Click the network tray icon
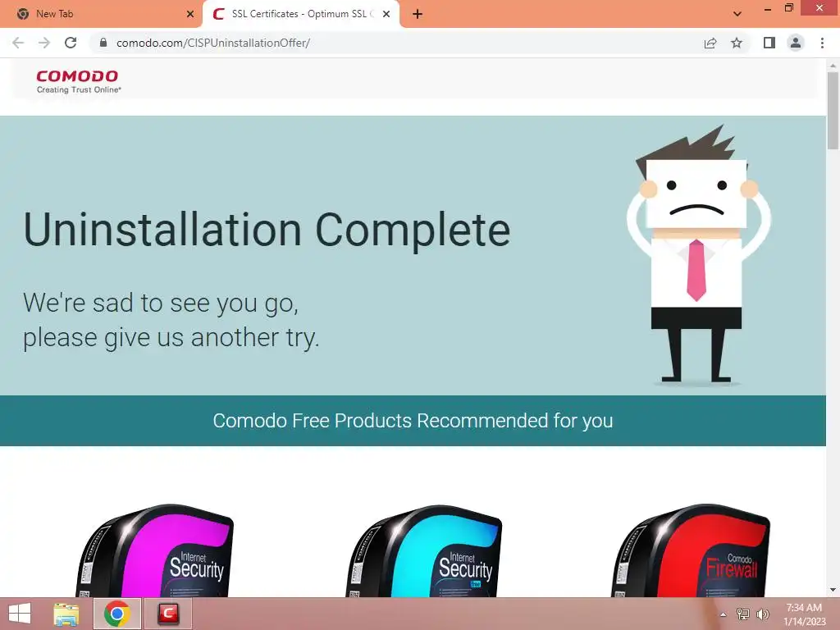This screenshot has width=840, height=630. coord(743,614)
